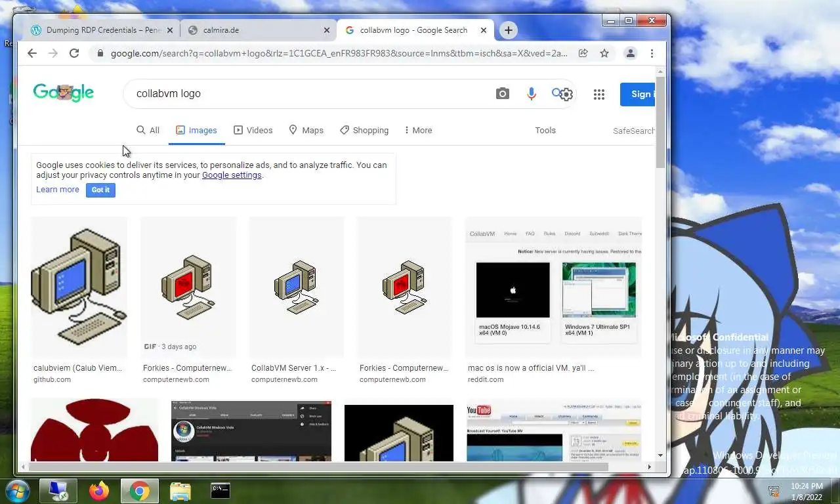
Task: Click the reddit.com source link
Action: coord(486,380)
